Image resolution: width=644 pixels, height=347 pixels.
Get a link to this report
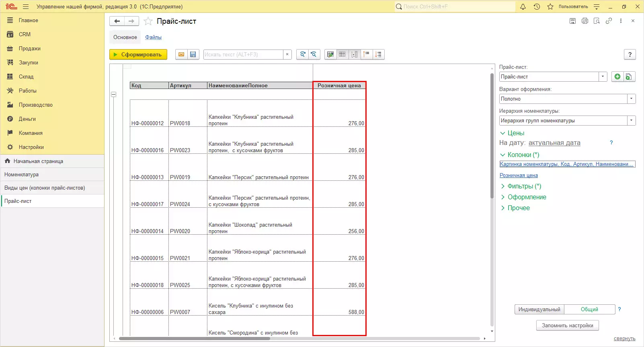pyautogui.click(x=609, y=21)
